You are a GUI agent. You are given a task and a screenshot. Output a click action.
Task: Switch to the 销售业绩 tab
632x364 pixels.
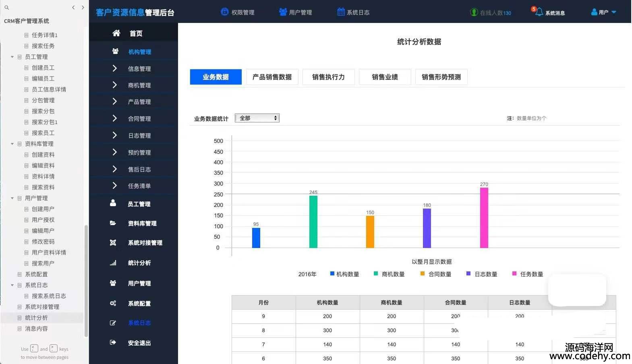[x=385, y=77]
